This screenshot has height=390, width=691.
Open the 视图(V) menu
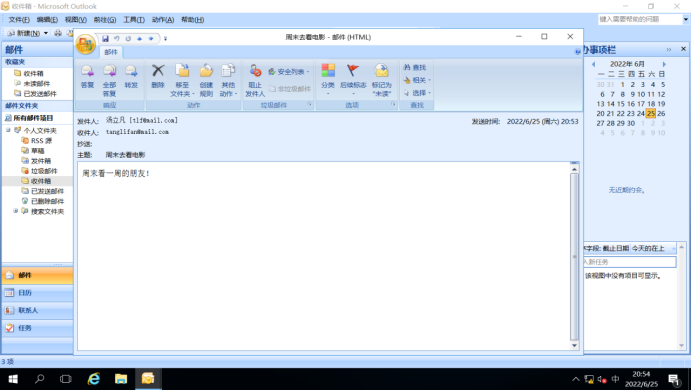[76, 20]
